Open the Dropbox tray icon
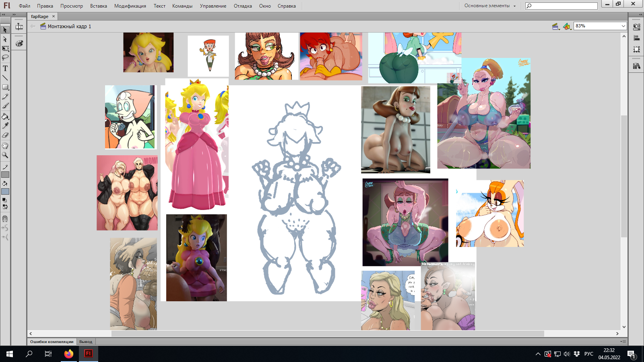The height and width of the screenshot is (362, 644). coord(577,354)
